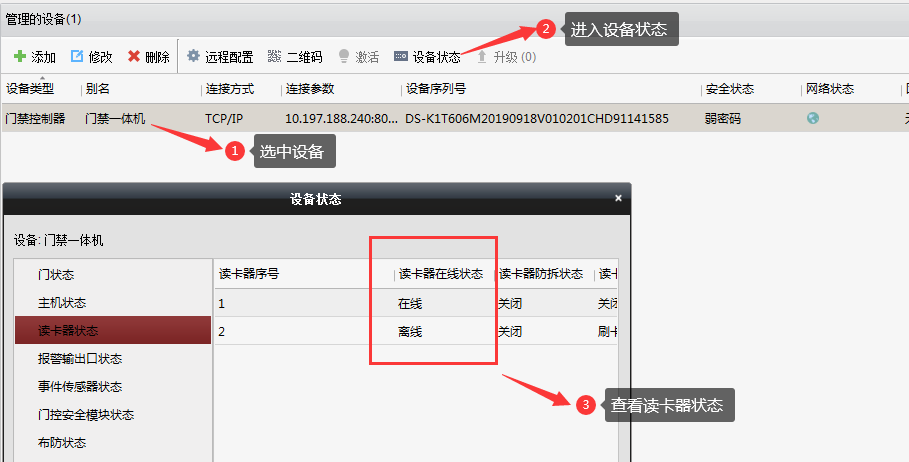Image resolution: width=909 pixels, height=462 pixels.
Task: Click the 设备序列号 column header
Action: [436, 89]
